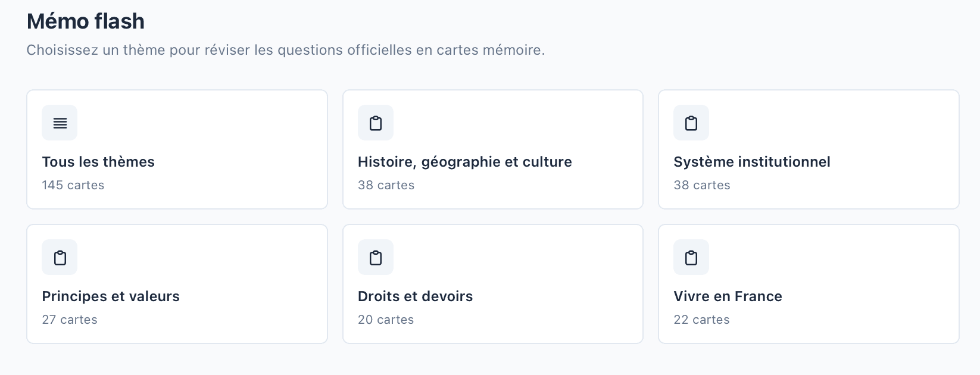This screenshot has width=980, height=375.
Task: Click the Tous les thèmes card title
Action: point(98,161)
